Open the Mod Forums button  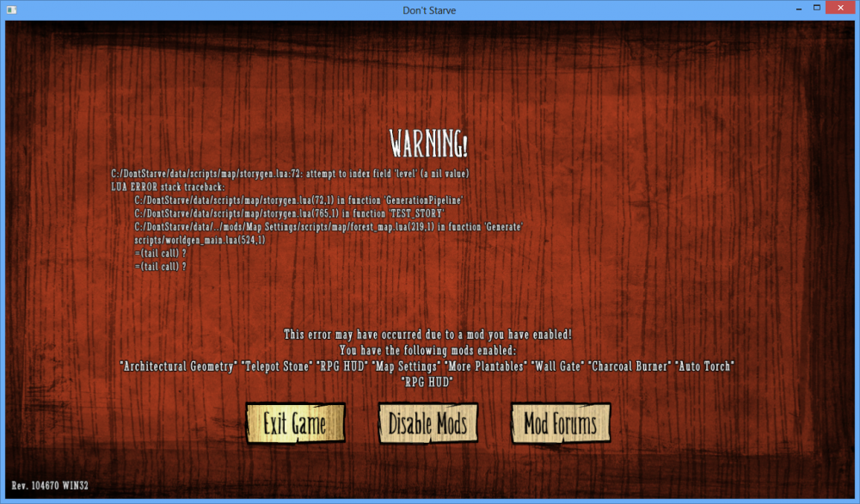(561, 423)
